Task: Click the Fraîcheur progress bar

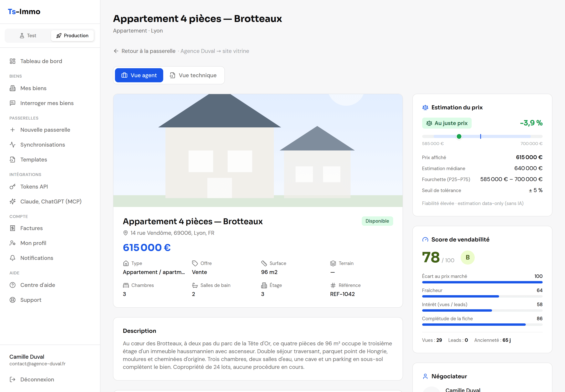Action: click(x=482, y=297)
